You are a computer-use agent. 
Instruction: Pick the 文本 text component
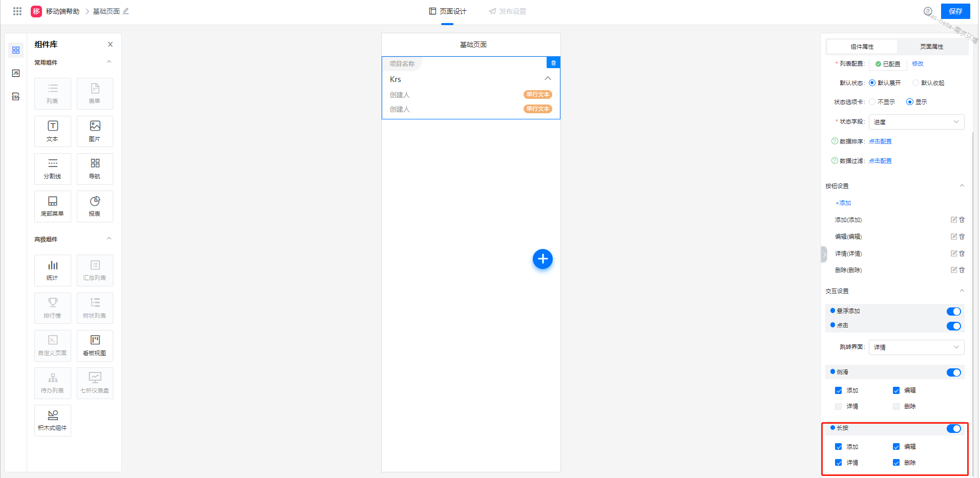[53, 131]
